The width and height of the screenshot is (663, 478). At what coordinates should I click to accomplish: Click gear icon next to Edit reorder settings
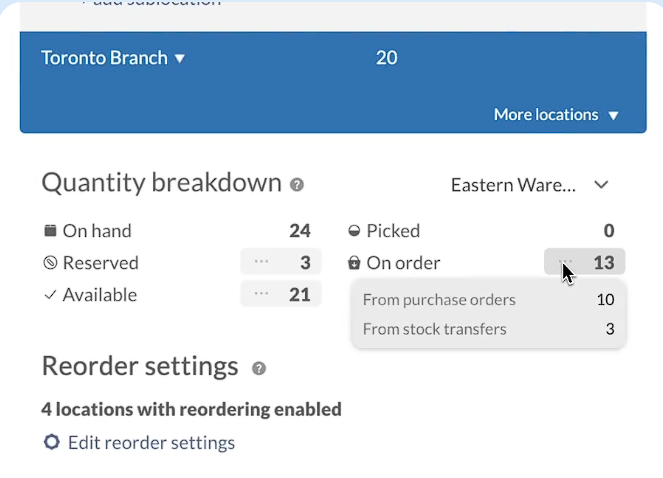[x=51, y=442]
